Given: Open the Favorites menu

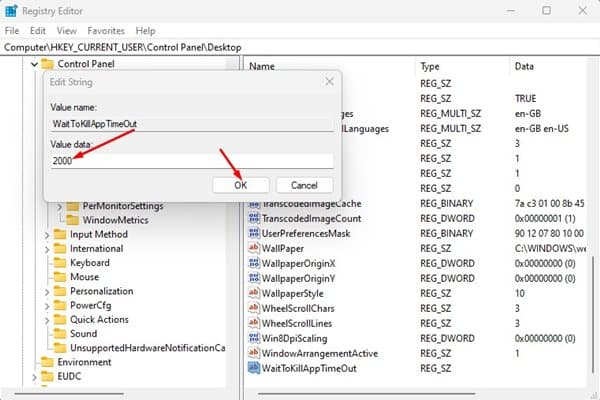Looking at the screenshot, I should tap(106, 31).
